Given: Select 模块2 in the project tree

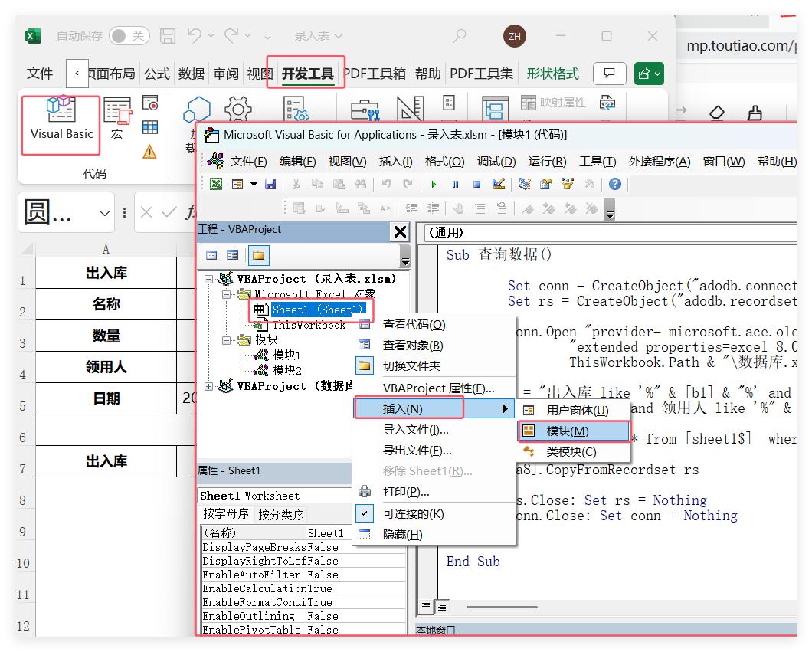Looking at the screenshot, I should pyautogui.click(x=287, y=371).
